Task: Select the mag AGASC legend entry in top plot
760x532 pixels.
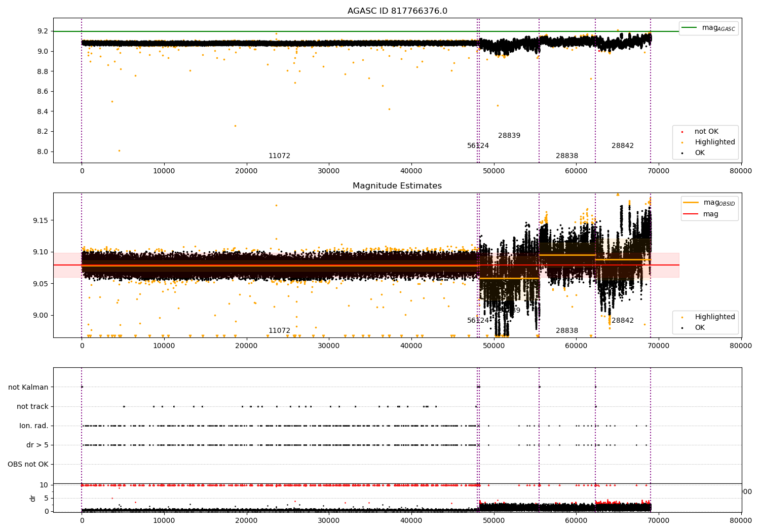Action: click(708, 28)
